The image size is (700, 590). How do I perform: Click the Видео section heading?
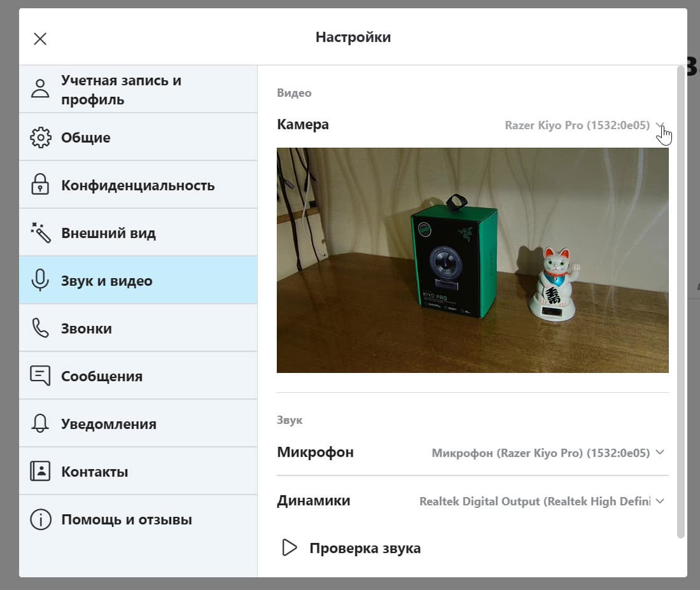click(x=294, y=93)
